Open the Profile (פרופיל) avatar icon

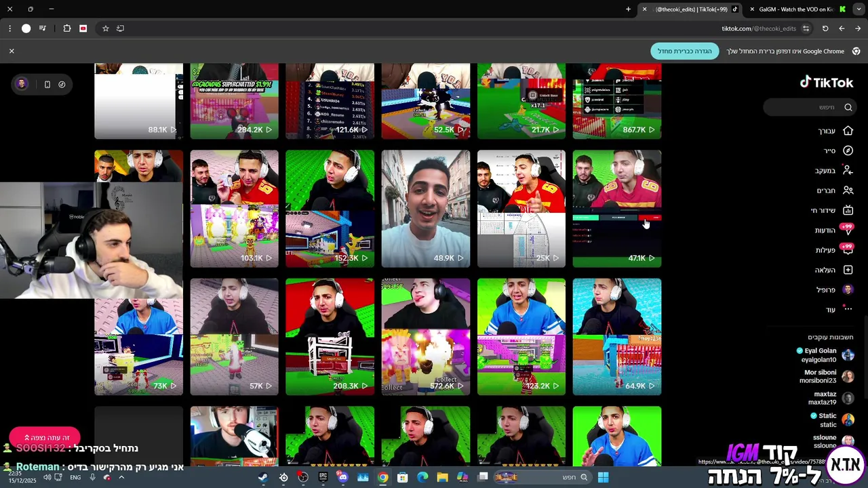click(x=848, y=289)
